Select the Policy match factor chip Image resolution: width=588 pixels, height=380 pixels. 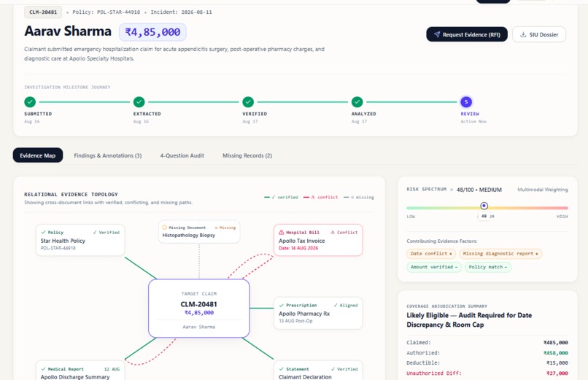488,267
